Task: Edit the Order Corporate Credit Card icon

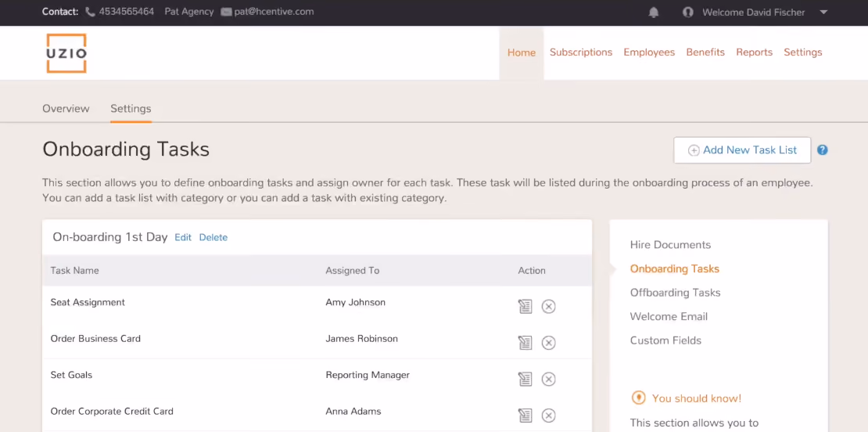Action: click(525, 416)
